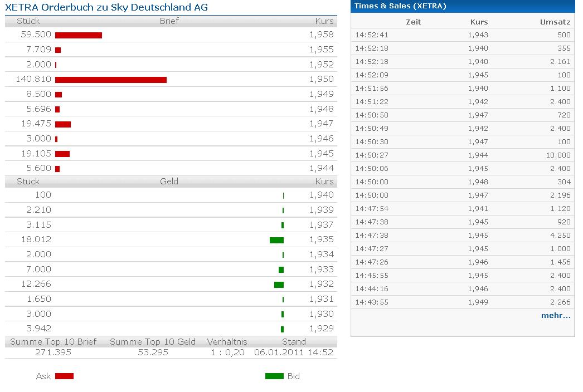Select the trade volume 1.456

coord(560,262)
